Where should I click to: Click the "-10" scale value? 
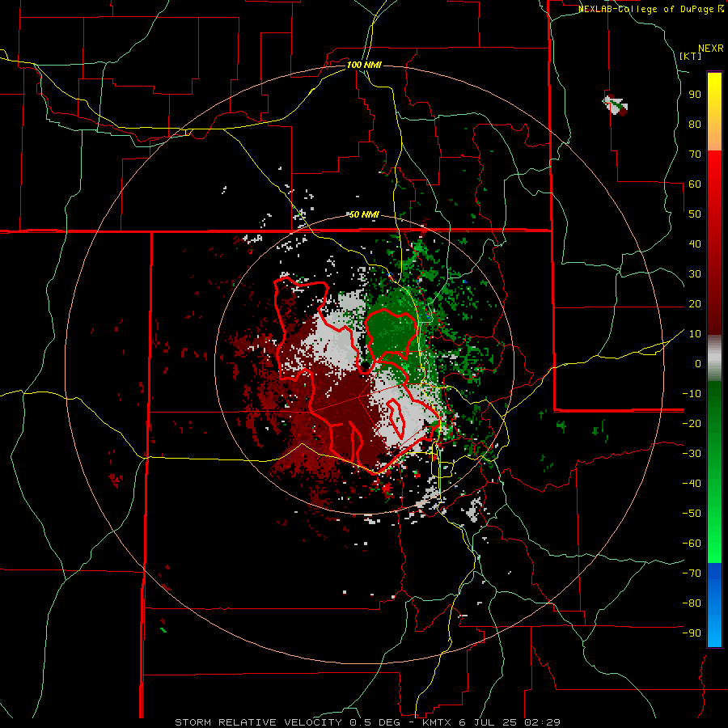click(692, 394)
